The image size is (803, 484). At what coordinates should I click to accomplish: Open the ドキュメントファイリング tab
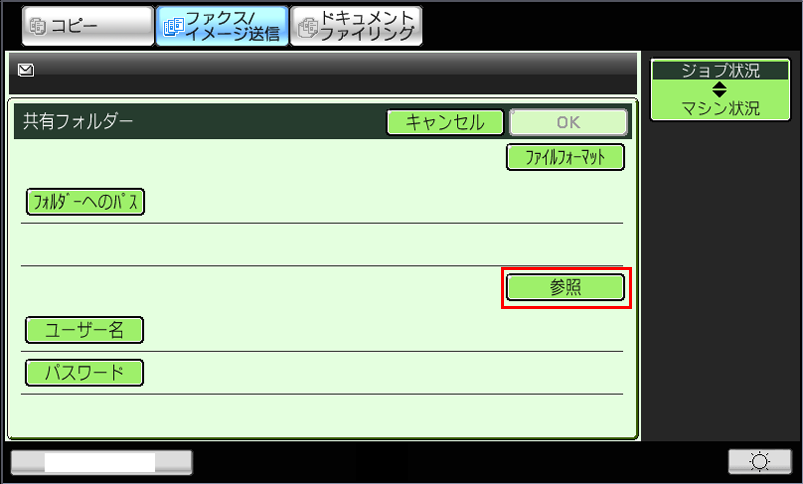tap(356, 26)
